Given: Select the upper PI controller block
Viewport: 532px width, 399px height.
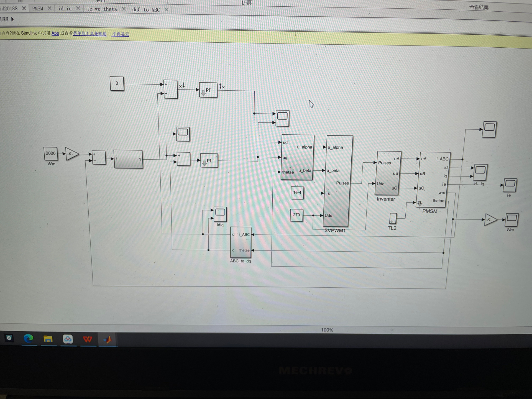Looking at the screenshot, I should [x=208, y=90].
